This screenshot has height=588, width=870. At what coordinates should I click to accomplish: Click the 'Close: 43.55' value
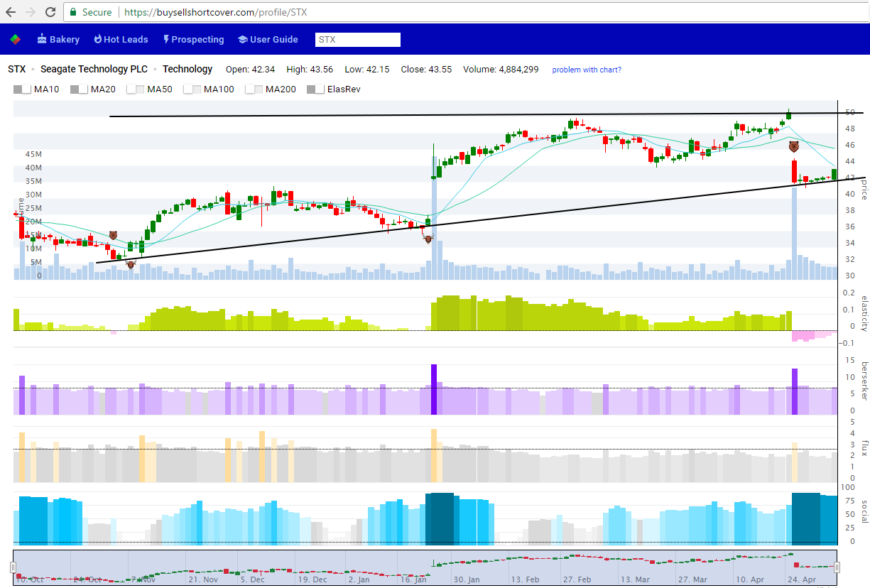tap(427, 70)
